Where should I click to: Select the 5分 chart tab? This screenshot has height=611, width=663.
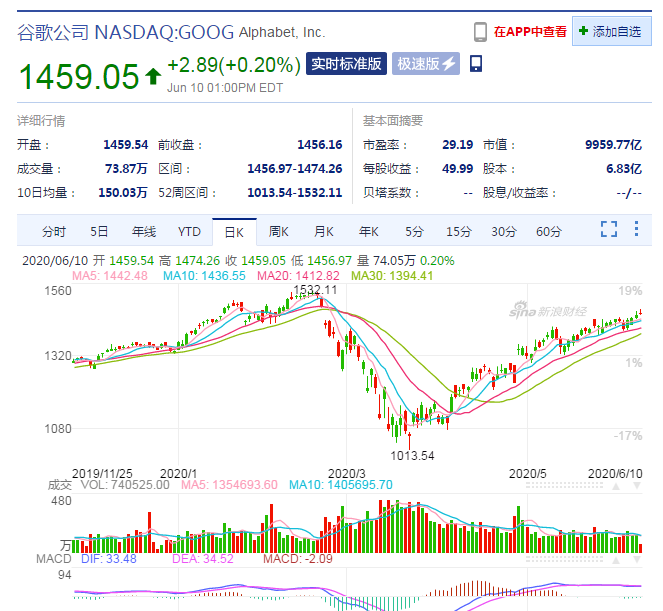point(414,232)
